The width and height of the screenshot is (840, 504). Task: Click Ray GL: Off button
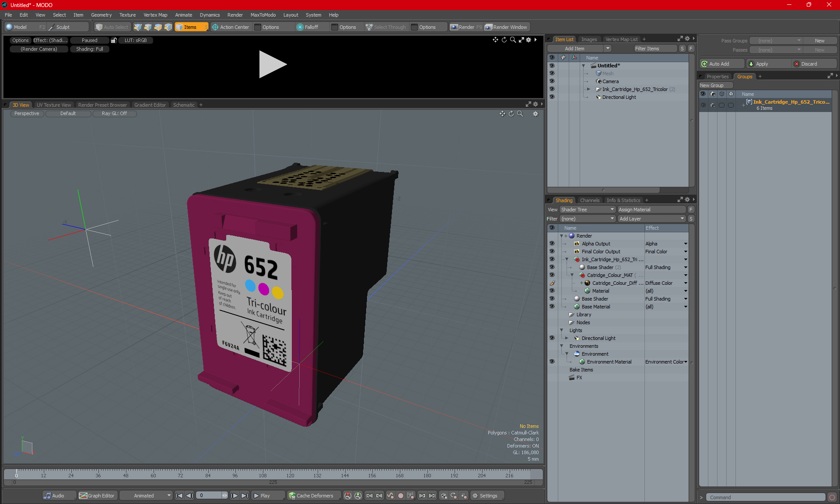pos(115,114)
